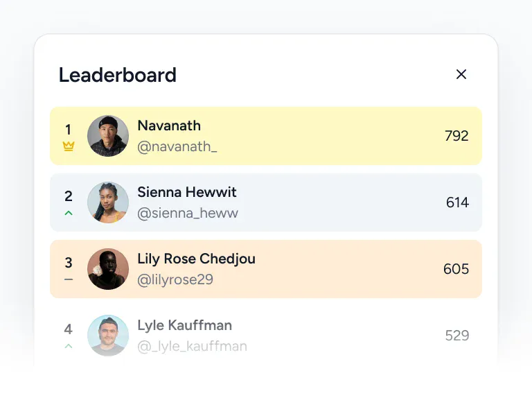Viewport: 532px width, 416px height.
Task: Close the Leaderboard panel with the X
Action: point(461,74)
